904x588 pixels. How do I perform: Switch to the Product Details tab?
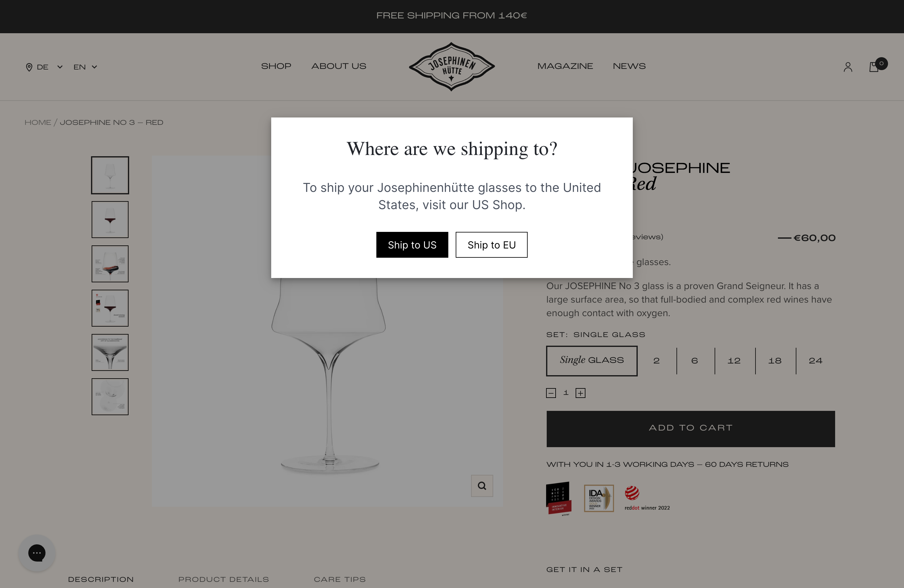[x=223, y=579]
